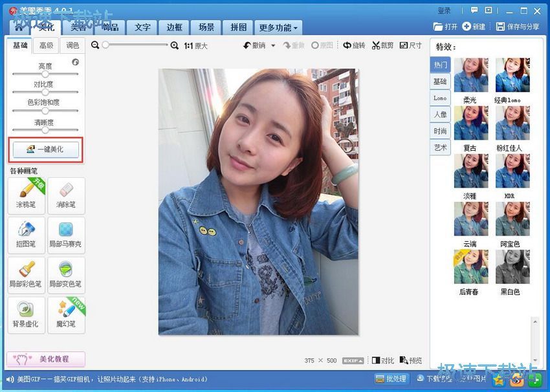This screenshot has width=550, height=392.
Task: Select the 消除笔 eraser pen tool
Action: click(x=66, y=195)
